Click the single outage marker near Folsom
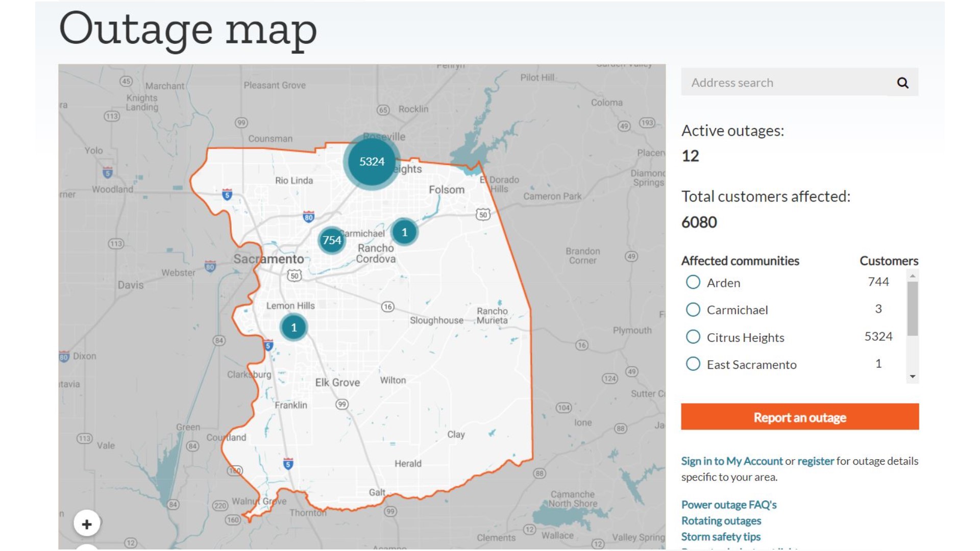 (404, 233)
